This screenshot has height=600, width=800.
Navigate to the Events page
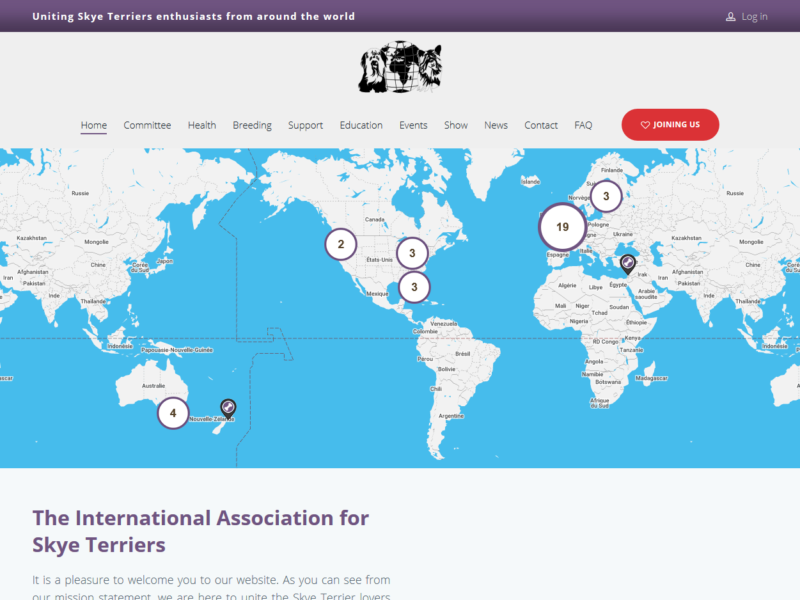(x=413, y=125)
